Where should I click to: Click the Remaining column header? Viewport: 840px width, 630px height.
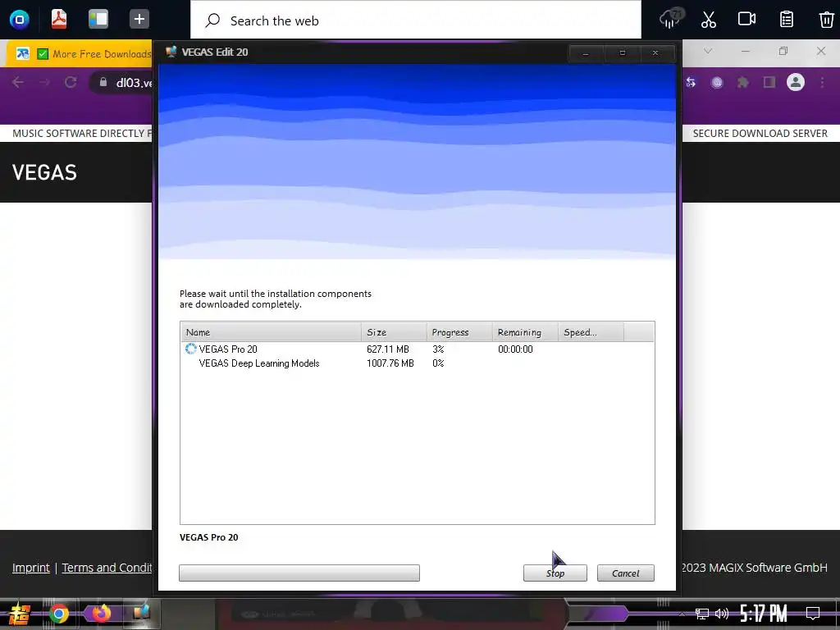(x=525, y=332)
